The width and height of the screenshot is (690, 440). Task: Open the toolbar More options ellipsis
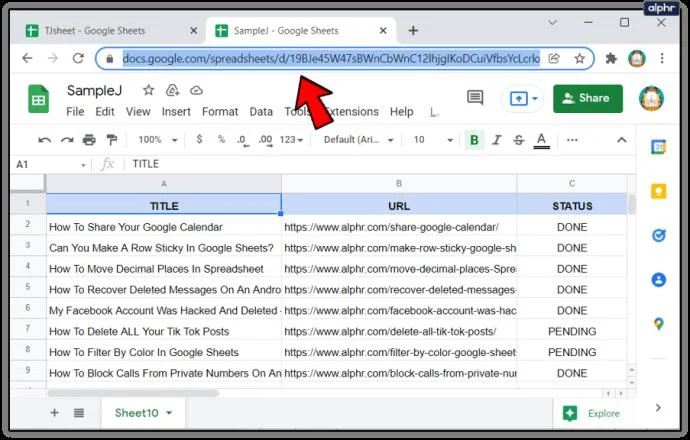point(572,140)
